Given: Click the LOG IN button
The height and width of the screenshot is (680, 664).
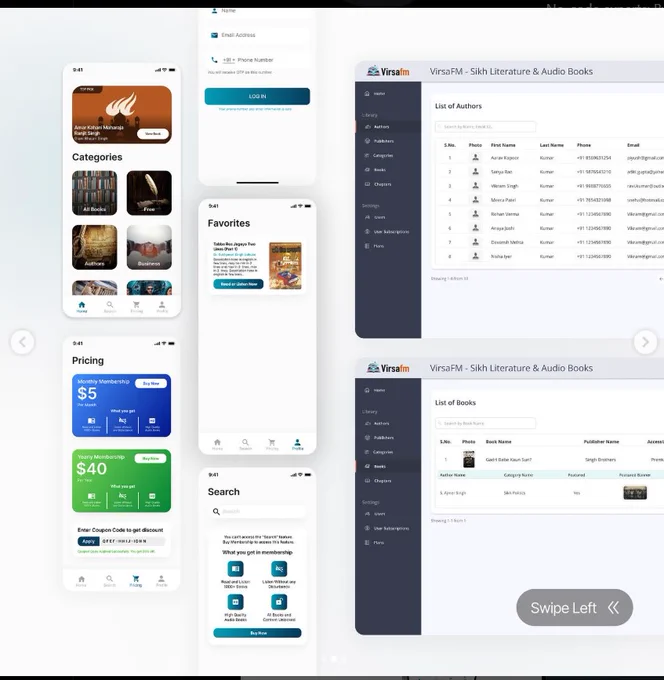Looking at the screenshot, I should point(257,96).
